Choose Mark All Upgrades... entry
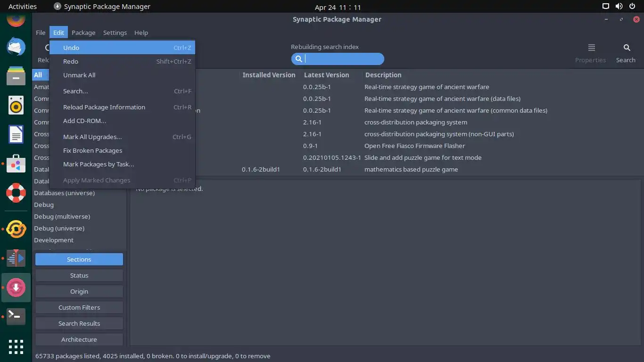The width and height of the screenshot is (644, 362). 123,137
